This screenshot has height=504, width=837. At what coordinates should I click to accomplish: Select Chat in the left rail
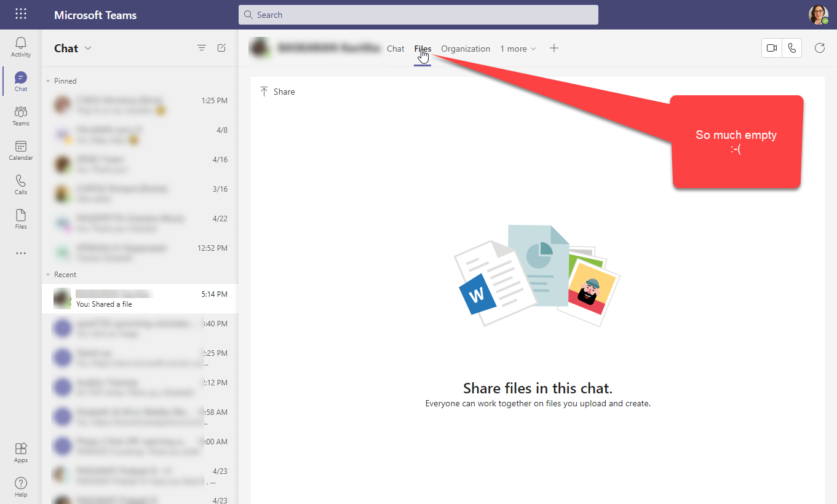point(21,82)
